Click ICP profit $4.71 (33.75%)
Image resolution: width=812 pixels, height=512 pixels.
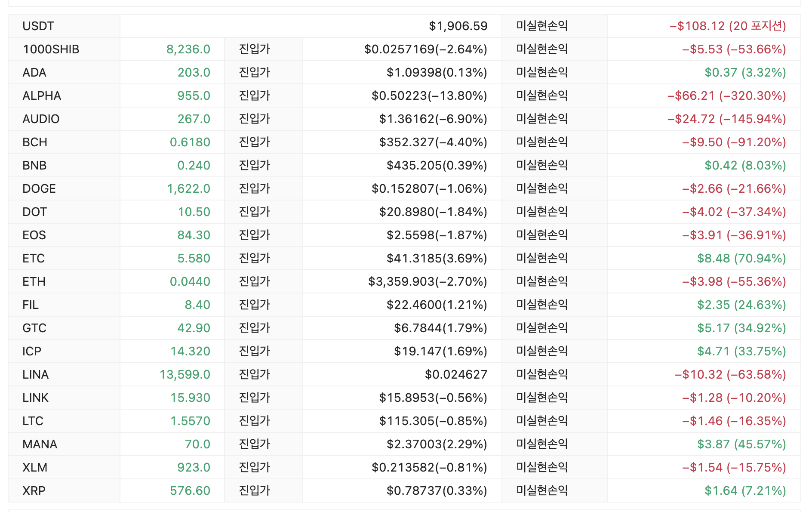(741, 352)
